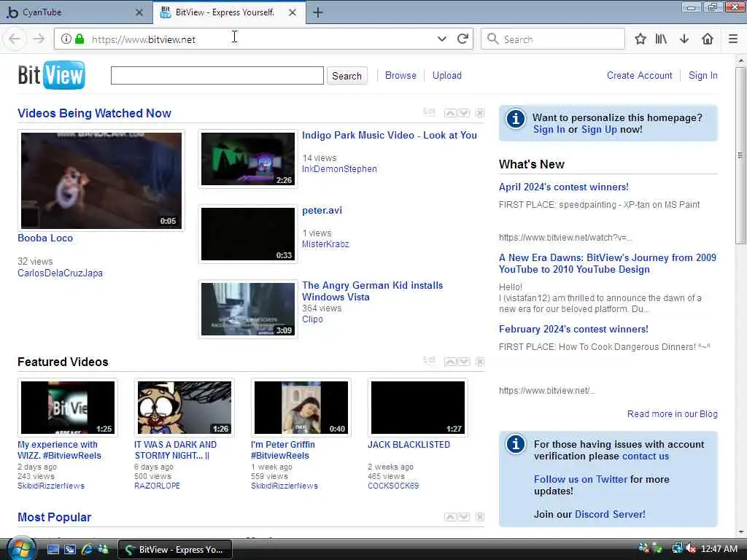Open February 2024's contest winners post
This screenshot has width=747, height=560.
(x=573, y=329)
